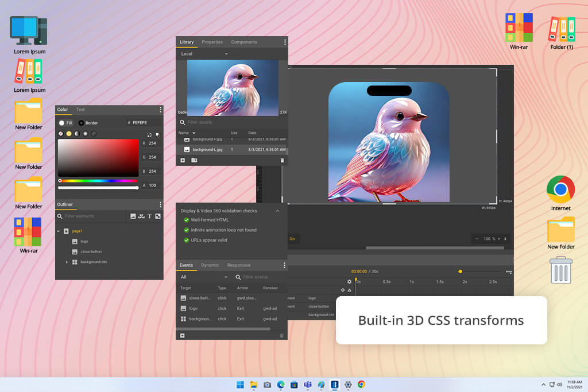This screenshot has height=392, width=588.
Task: Click the swap fill and border colors icon
Action: point(150,134)
